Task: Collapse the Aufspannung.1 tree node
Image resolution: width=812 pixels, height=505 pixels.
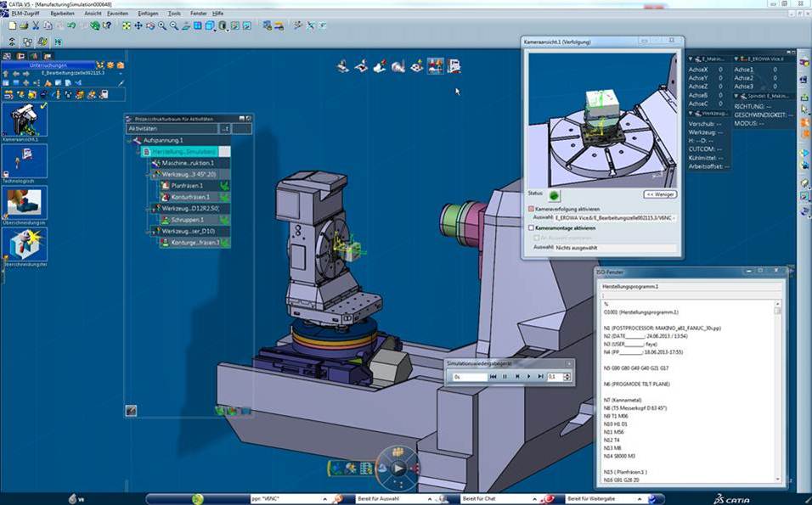Action: click(130, 140)
